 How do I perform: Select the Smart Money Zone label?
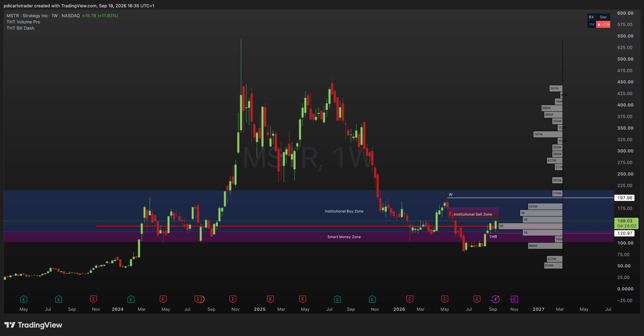(x=344, y=237)
